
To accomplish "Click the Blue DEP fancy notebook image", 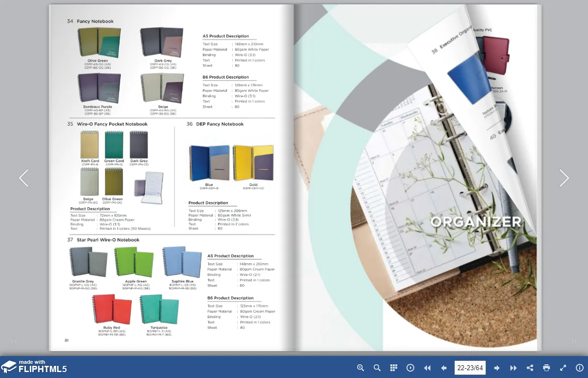I will point(209,163).
